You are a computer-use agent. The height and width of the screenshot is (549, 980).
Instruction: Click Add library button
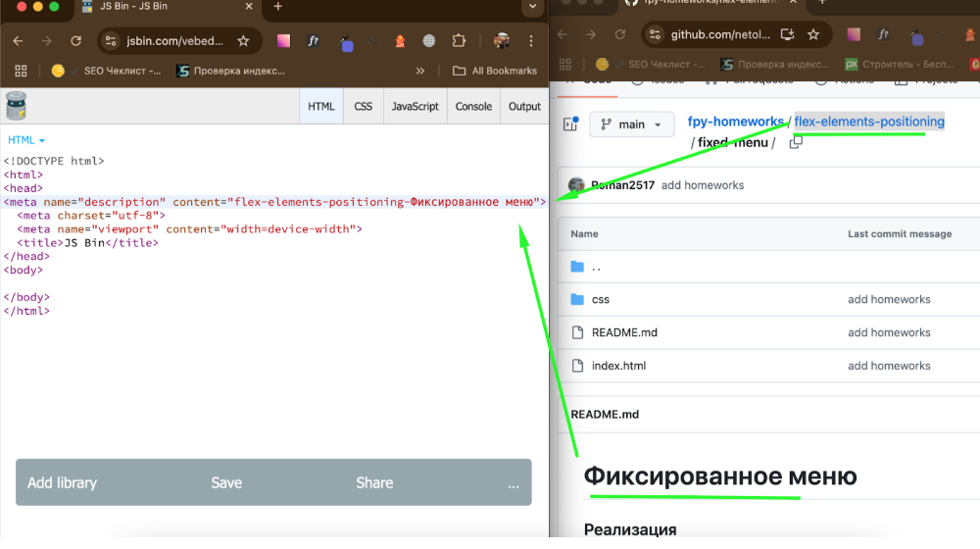62,482
